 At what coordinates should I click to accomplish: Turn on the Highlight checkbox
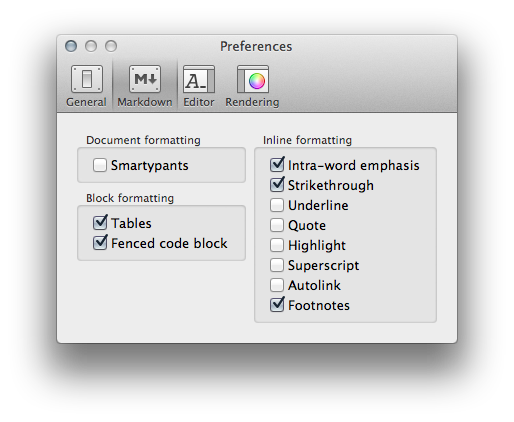click(277, 245)
